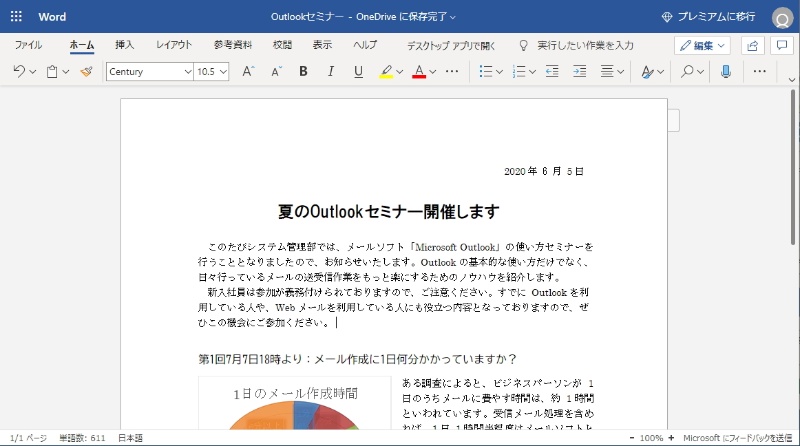Image resolution: width=800 pixels, height=446 pixels.
Task: Toggle bold formatting
Action: coord(303,72)
